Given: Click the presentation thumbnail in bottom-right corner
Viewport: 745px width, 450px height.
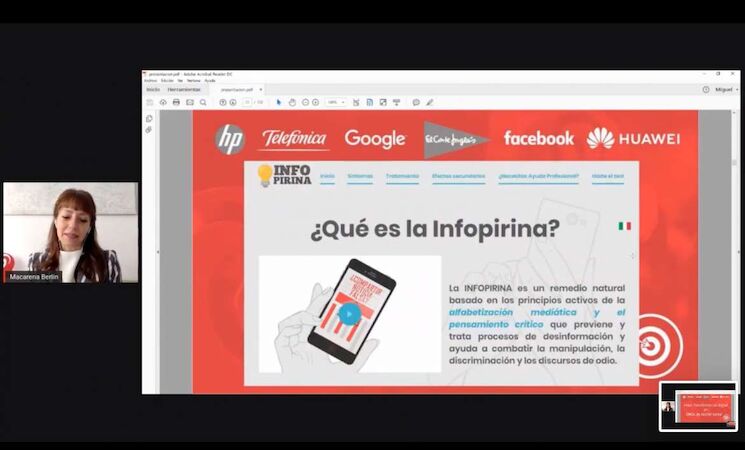Looking at the screenshot, I should click(x=698, y=406).
